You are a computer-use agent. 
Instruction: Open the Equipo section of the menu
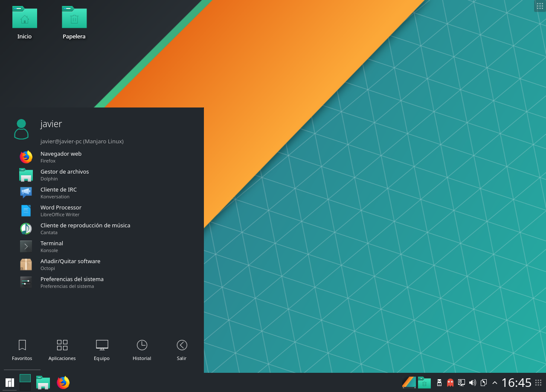tap(102, 350)
